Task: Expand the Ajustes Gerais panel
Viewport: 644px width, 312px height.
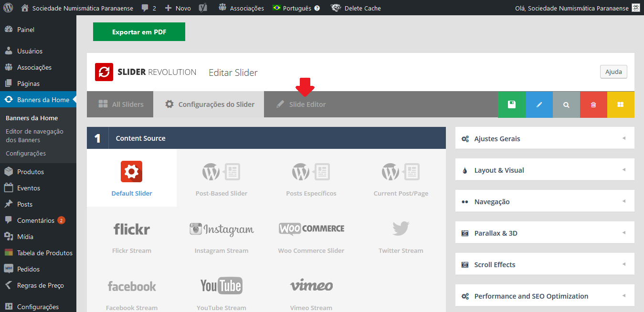Action: click(545, 139)
